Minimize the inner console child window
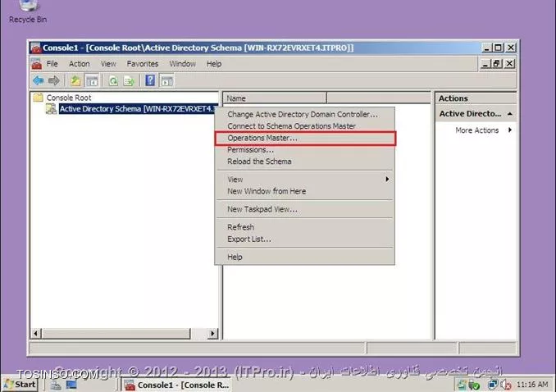 pos(485,64)
